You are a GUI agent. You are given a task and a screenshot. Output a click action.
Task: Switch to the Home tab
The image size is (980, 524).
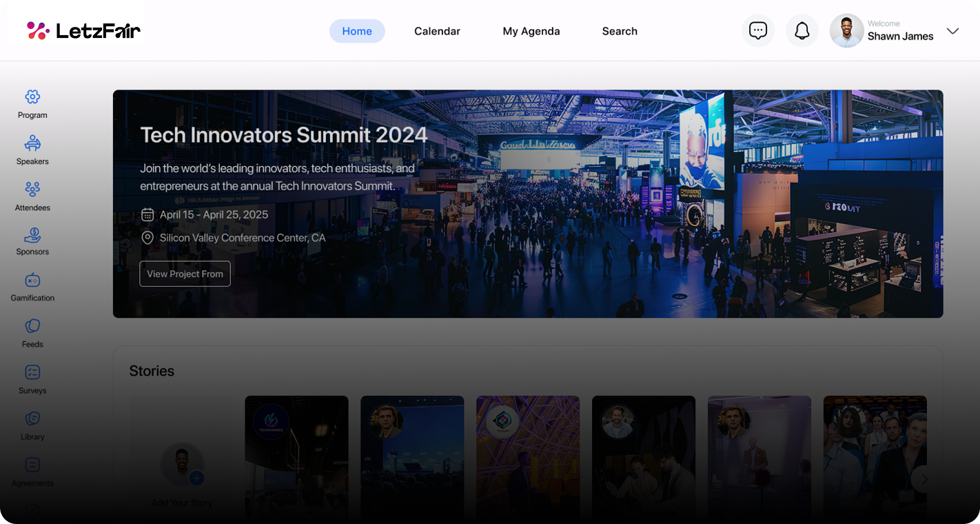357,31
